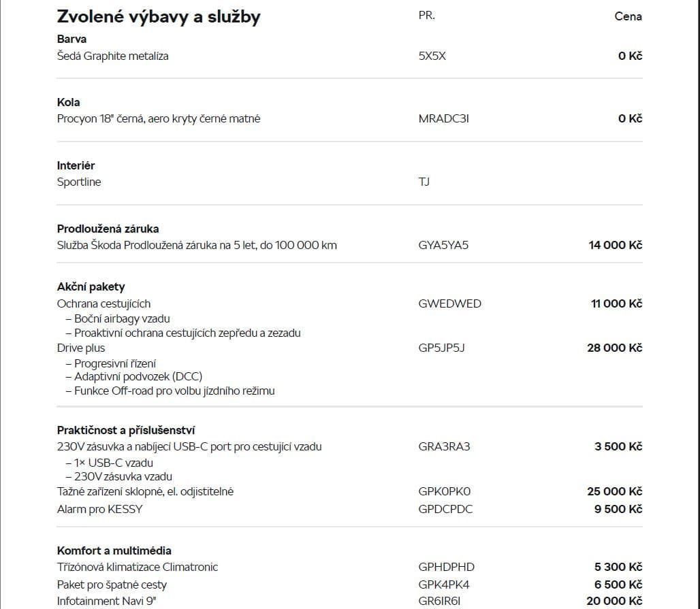Click the 5X5X color code
700x609 pixels.
(x=432, y=56)
